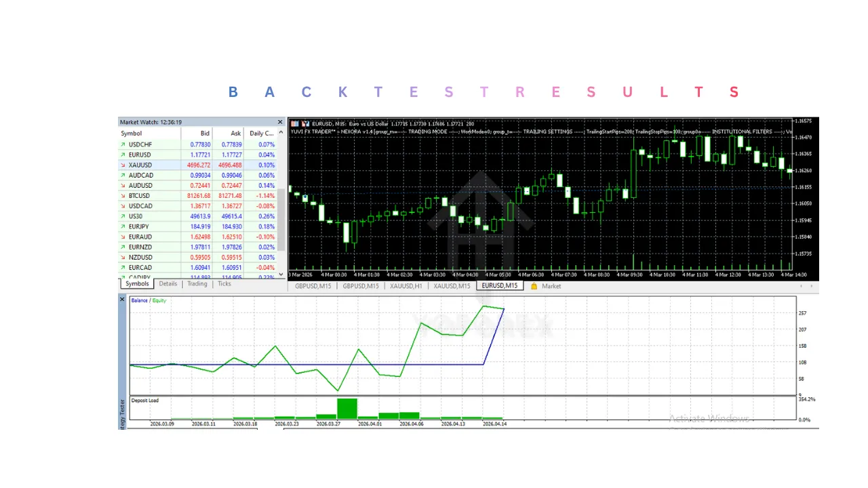Click XAUUSD bid price 4696.272
The width and height of the screenshot is (868, 488).
pyautogui.click(x=199, y=165)
